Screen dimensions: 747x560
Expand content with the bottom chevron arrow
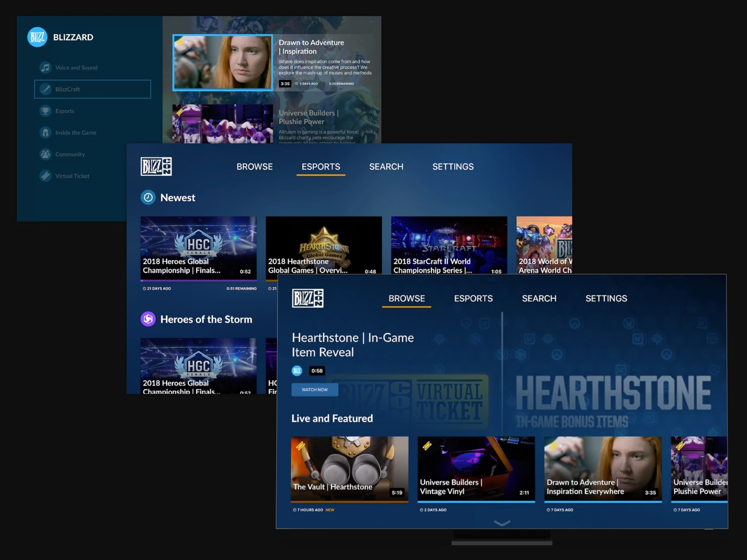pos(502,523)
